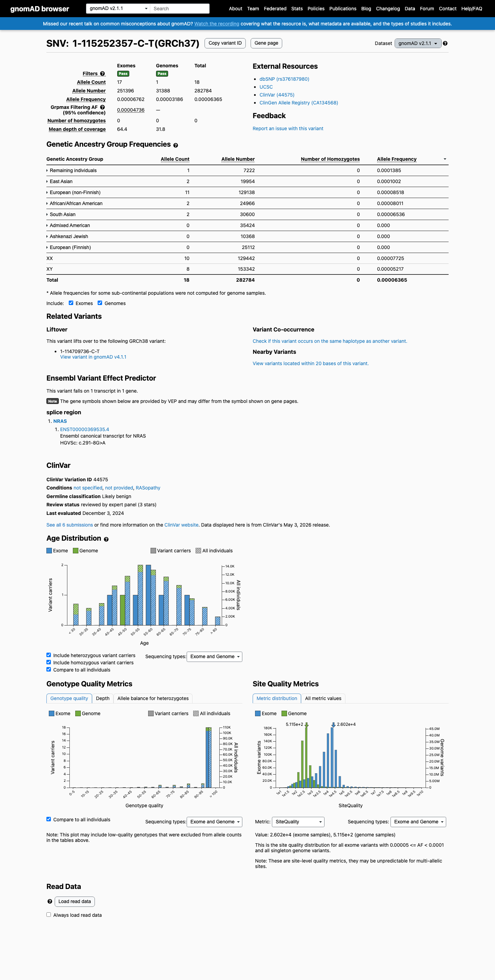Expand the European (Finnish) ancestry row
The height and width of the screenshot is (980, 495).
(68, 248)
